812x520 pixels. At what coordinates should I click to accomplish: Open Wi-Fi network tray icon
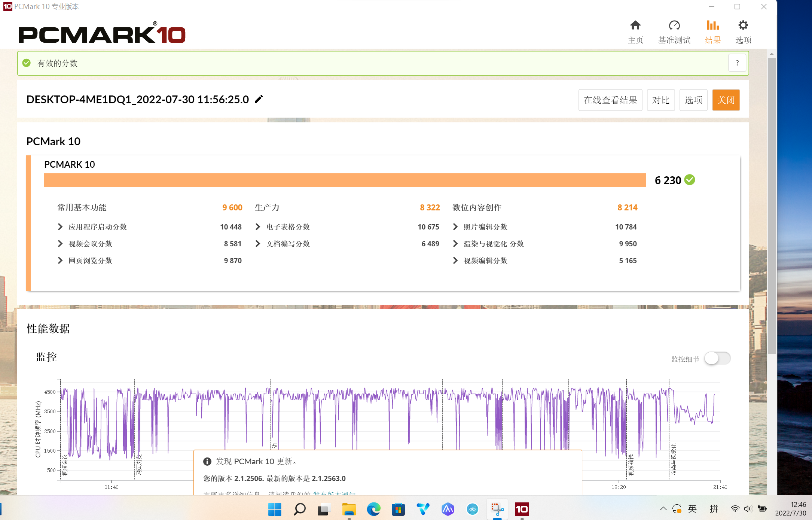(735, 508)
